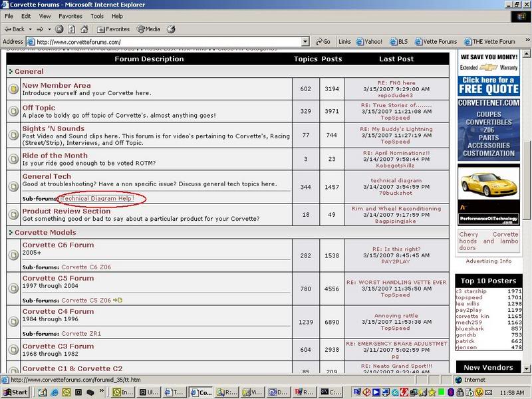Screen dimensions: 532x399
Task: Open the 'RE: FNG here' last post link
Action: 396,82
